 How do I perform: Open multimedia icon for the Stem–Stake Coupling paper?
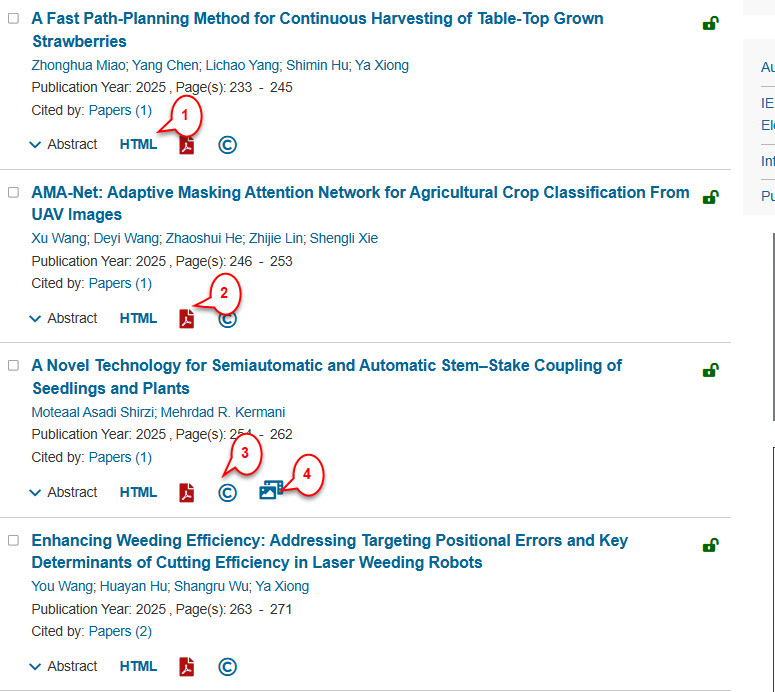click(270, 491)
